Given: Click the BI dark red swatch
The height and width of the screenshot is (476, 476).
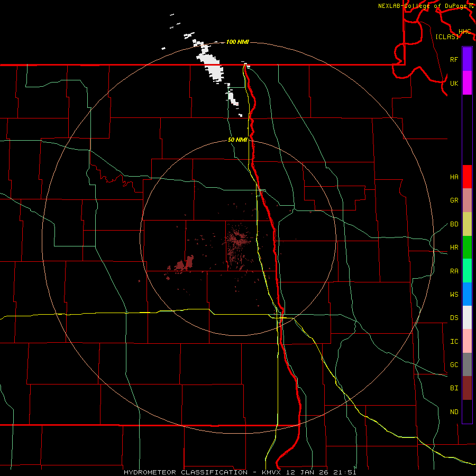Looking at the screenshot, I should pyautogui.click(x=467, y=388).
